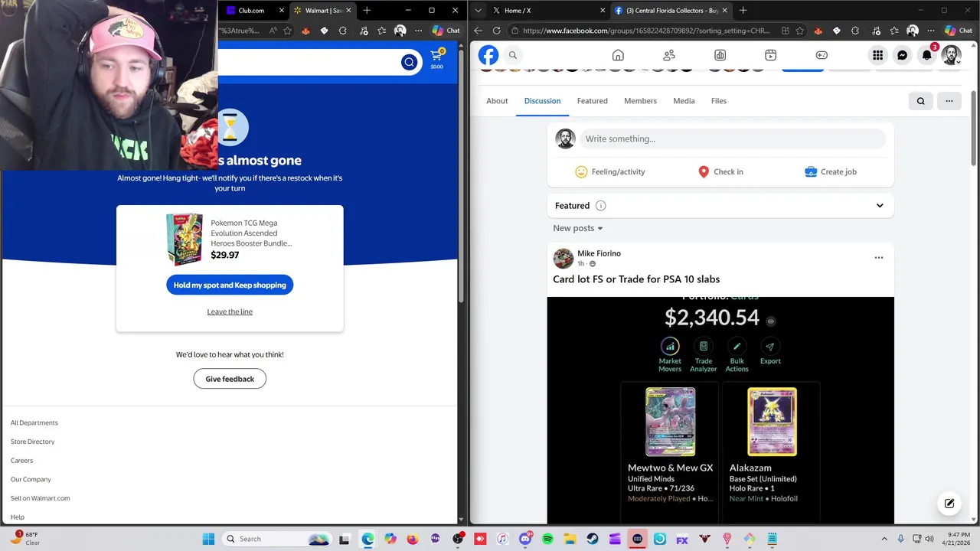Viewport: 980px width, 551px height.
Task: Open Facebook notifications bell with badge
Action: point(927,55)
